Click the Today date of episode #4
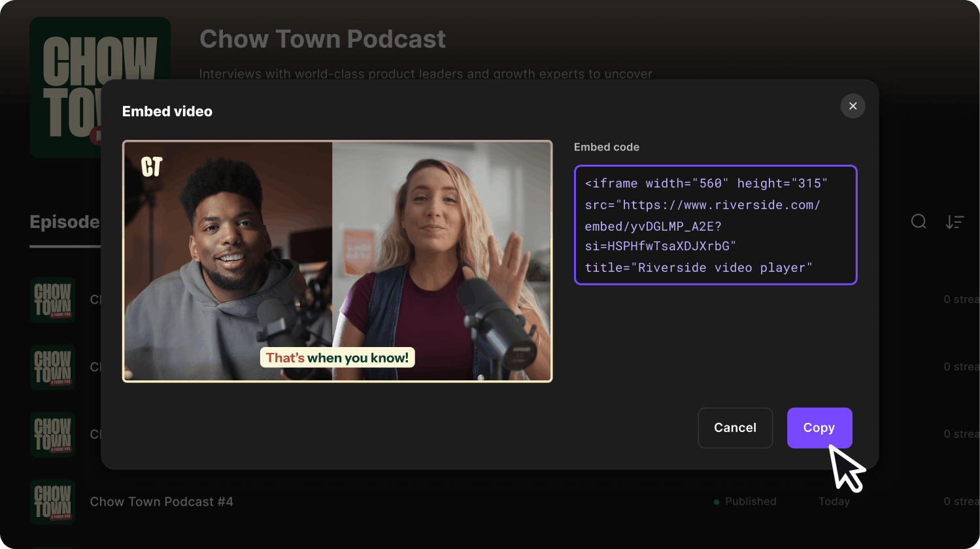Screen dimensions: 980x549 [834, 501]
